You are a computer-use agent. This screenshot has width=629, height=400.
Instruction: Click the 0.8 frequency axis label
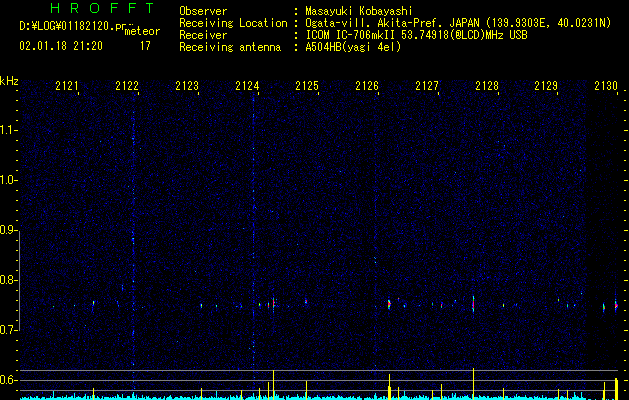click(8, 280)
